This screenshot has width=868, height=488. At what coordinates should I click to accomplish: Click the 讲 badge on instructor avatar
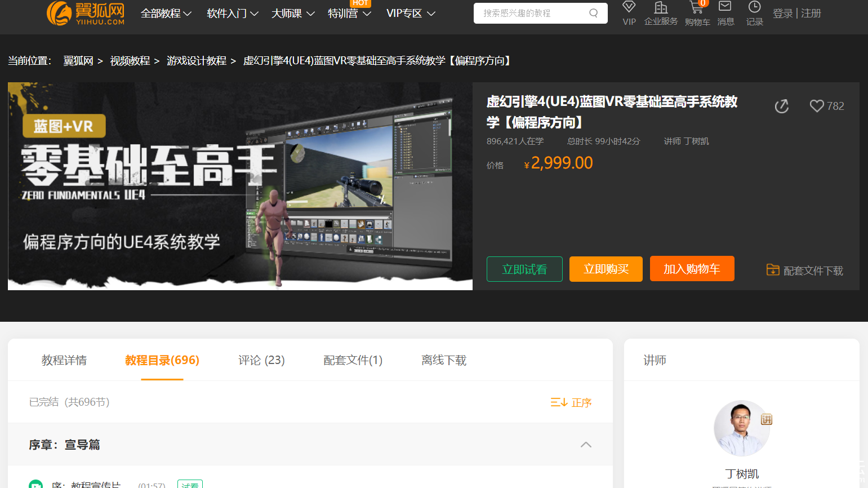pyautogui.click(x=766, y=419)
